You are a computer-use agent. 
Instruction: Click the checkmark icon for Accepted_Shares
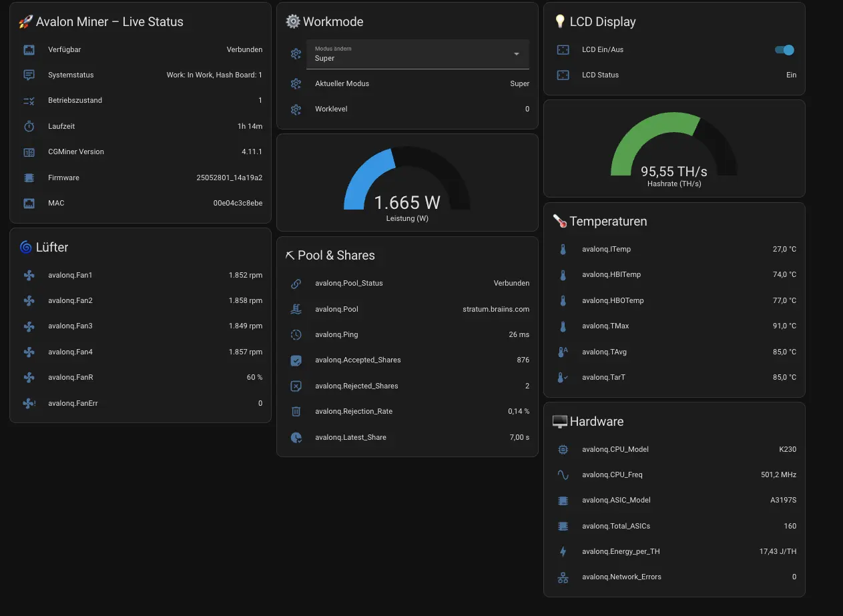point(296,360)
